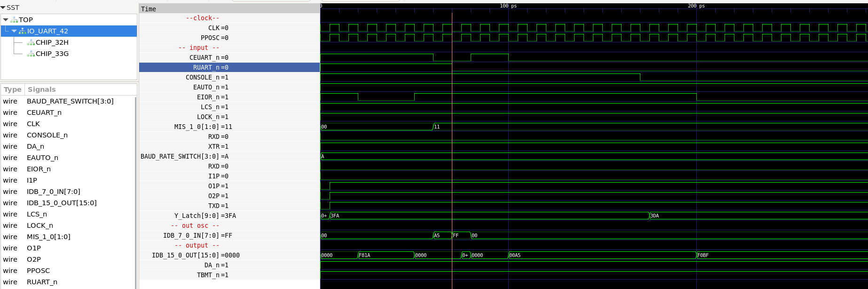Select the Y_Latch[9:0] =3FA trace name

(205, 216)
